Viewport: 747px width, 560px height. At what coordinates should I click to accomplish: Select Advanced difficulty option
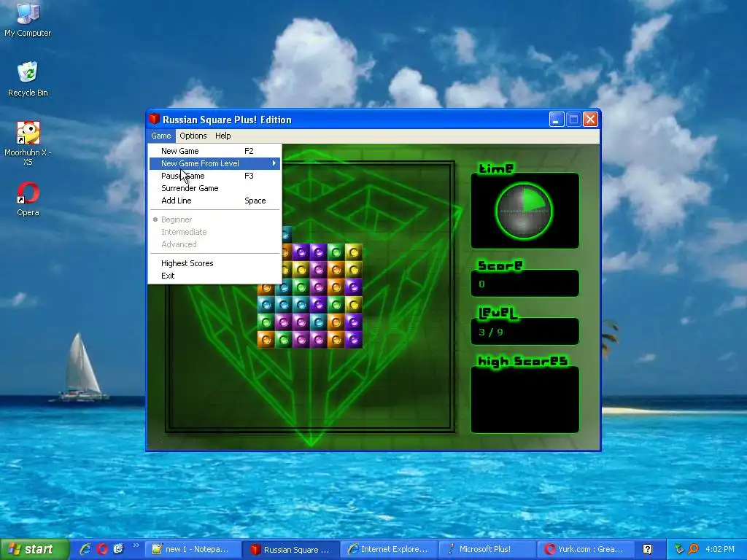click(214, 244)
